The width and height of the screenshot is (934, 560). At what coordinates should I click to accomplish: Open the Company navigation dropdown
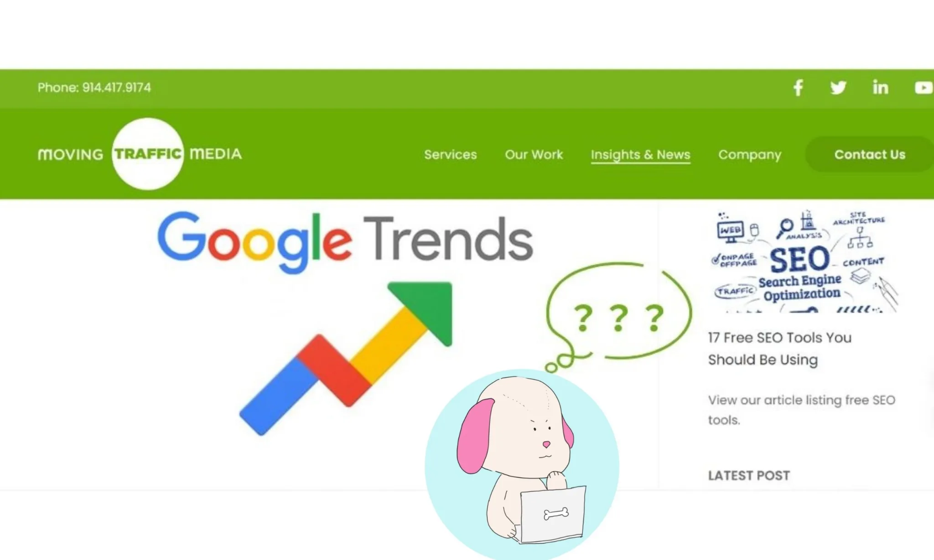tap(749, 154)
